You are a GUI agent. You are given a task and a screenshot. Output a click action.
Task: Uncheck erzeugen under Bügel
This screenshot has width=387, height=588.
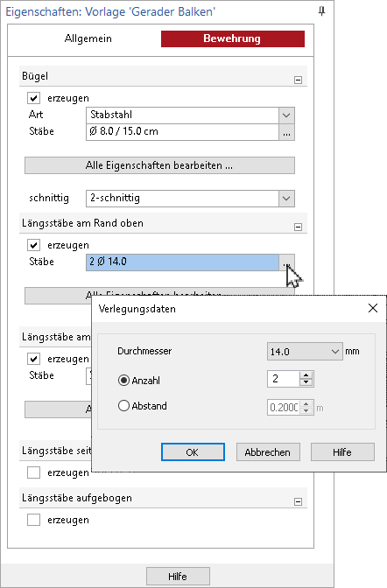(x=34, y=98)
